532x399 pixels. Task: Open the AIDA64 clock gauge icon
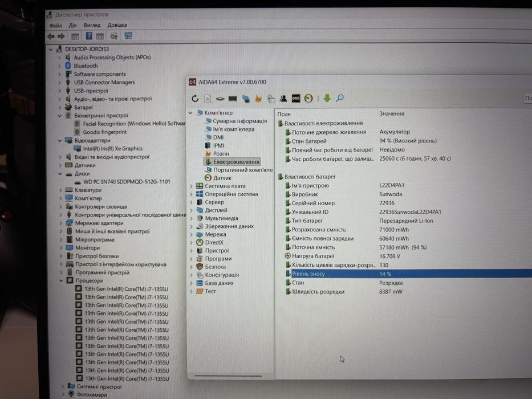pos(308,99)
